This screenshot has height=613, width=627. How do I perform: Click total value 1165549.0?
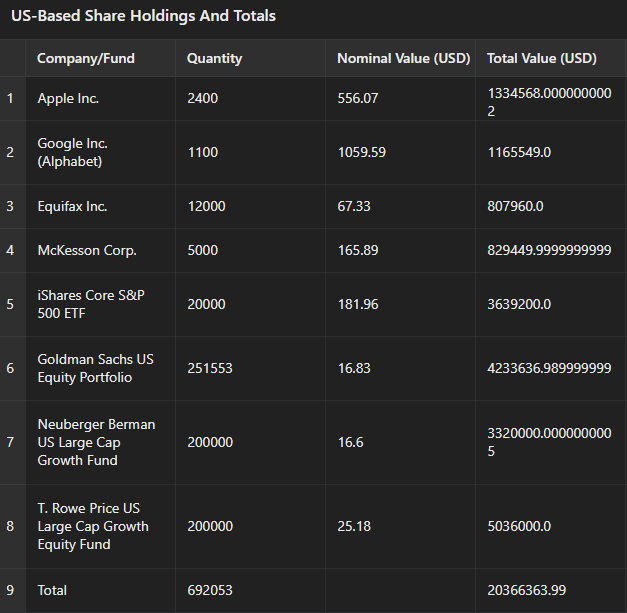click(x=519, y=152)
